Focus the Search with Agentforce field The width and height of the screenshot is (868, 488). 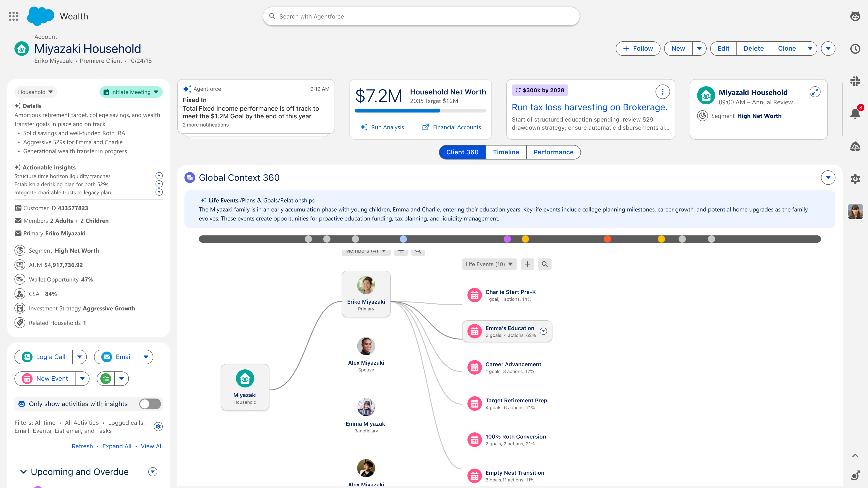(421, 16)
